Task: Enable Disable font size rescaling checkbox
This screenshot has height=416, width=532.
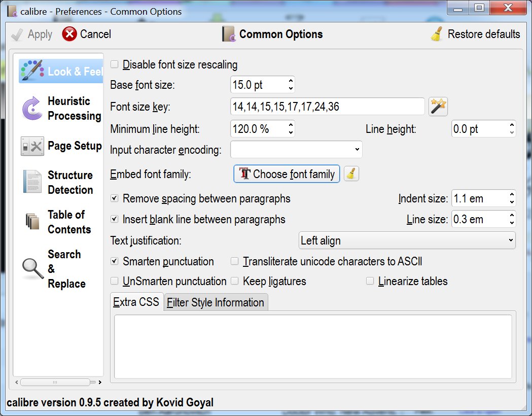Action: pos(114,64)
